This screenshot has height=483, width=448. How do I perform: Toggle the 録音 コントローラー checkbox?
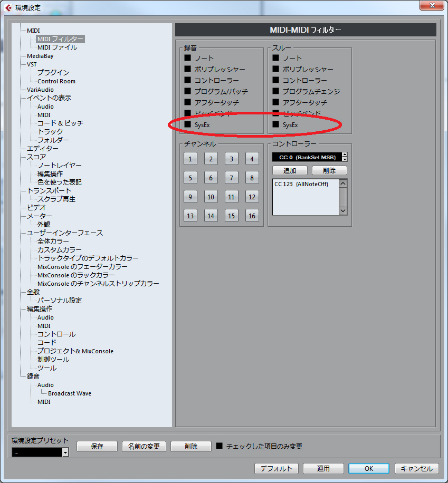187,80
